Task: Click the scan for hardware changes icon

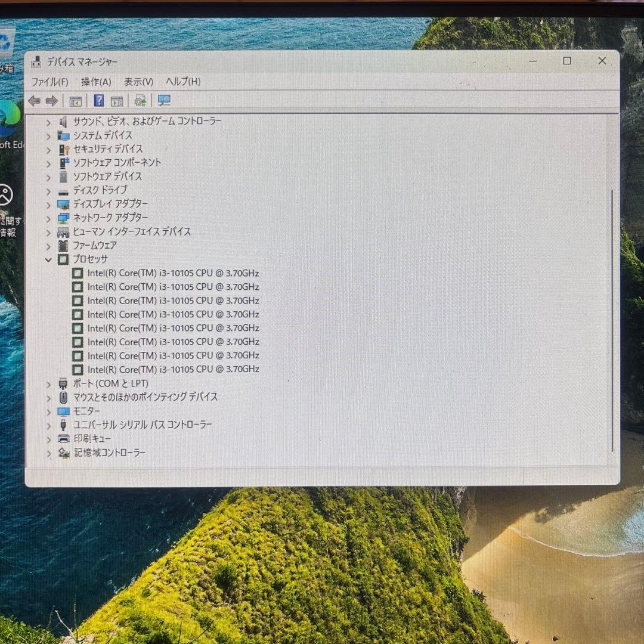Action: pos(140,100)
